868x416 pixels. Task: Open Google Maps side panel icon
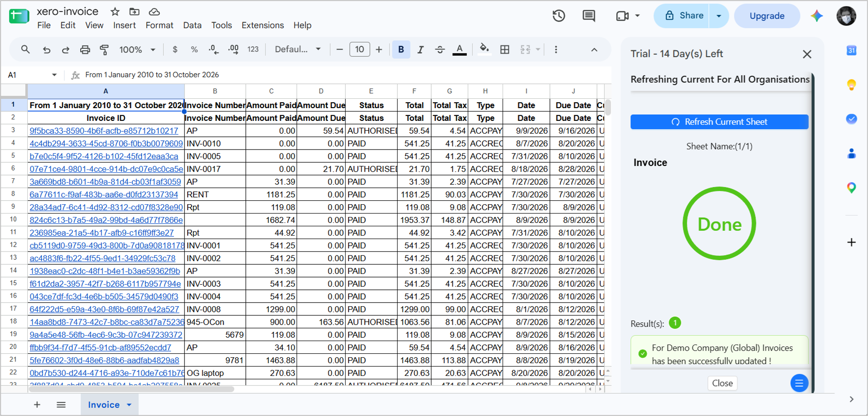851,188
